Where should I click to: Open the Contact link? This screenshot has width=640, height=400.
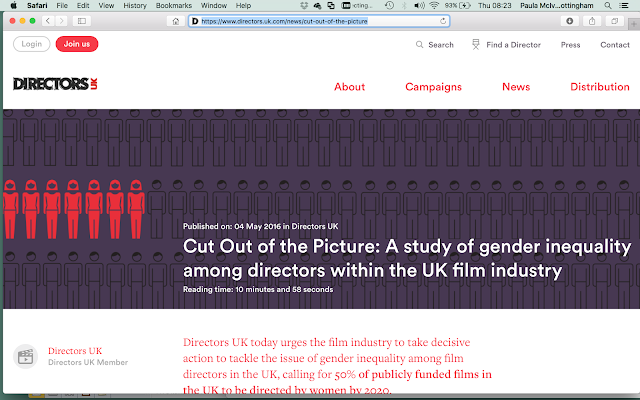pyautogui.click(x=615, y=45)
